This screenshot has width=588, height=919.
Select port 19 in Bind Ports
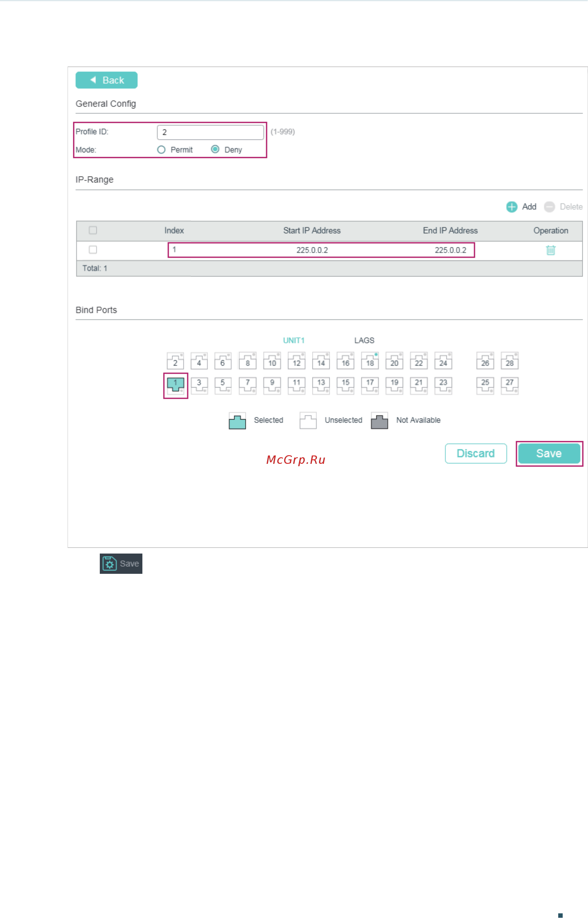point(394,385)
